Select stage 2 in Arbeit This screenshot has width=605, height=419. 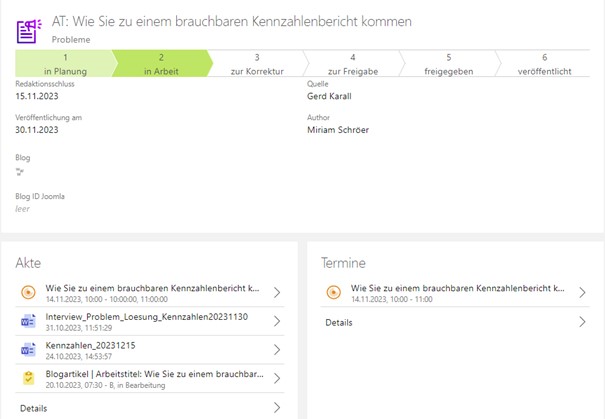pyautogui.click(x=161, y=64)
